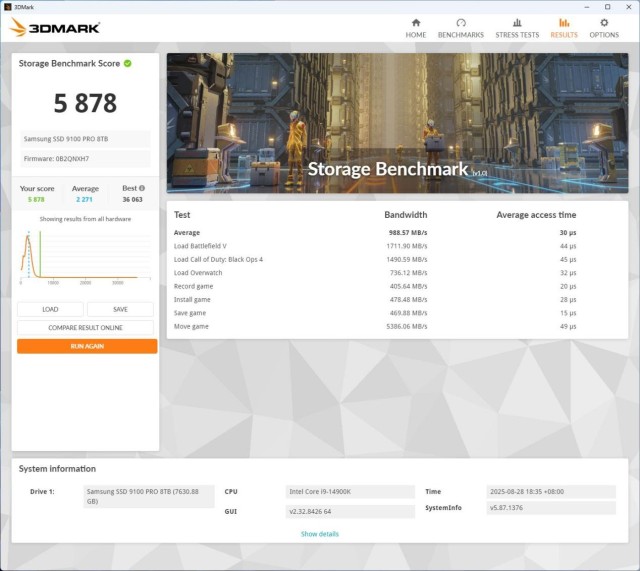Click the Intel Core i9-14900K CPU field
Viewport: 640px width, 571px height.
pyautogui.click(x=349, y=492)
